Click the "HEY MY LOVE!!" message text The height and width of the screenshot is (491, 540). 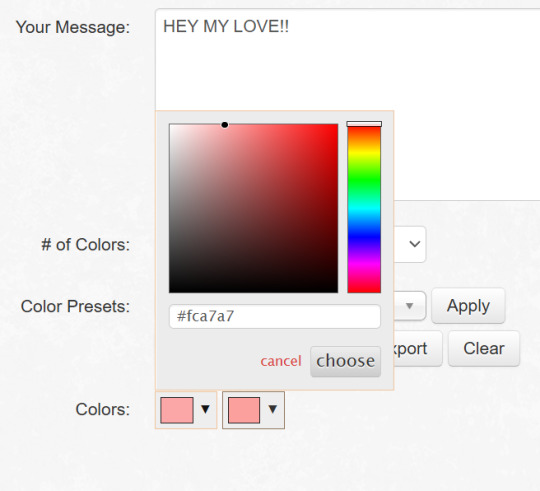point(226,27)
